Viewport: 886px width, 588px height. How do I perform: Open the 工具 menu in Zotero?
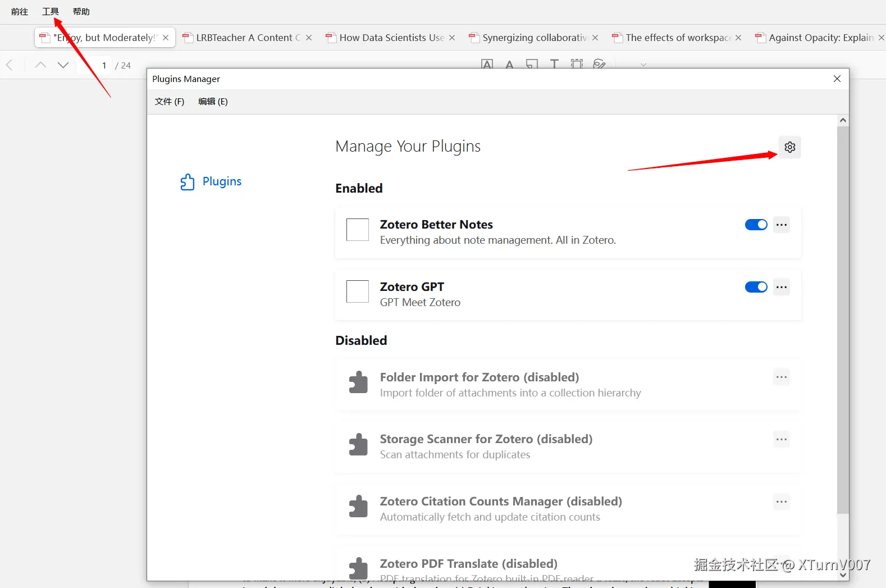pos(51,12)
